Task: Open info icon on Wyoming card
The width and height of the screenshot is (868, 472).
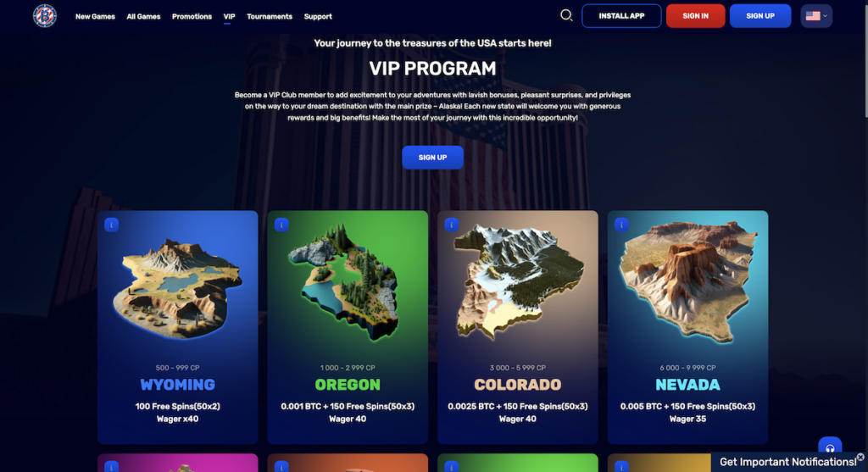Action: coord(111,225)
